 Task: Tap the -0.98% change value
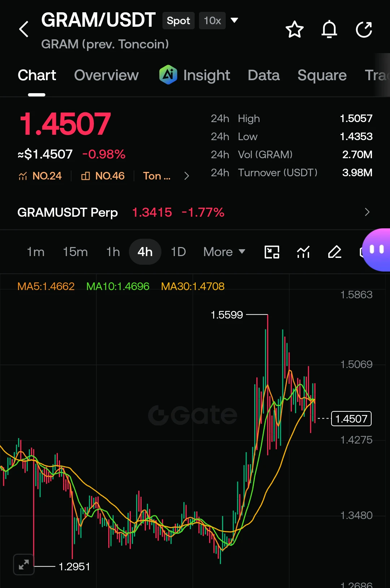(104, 154)
